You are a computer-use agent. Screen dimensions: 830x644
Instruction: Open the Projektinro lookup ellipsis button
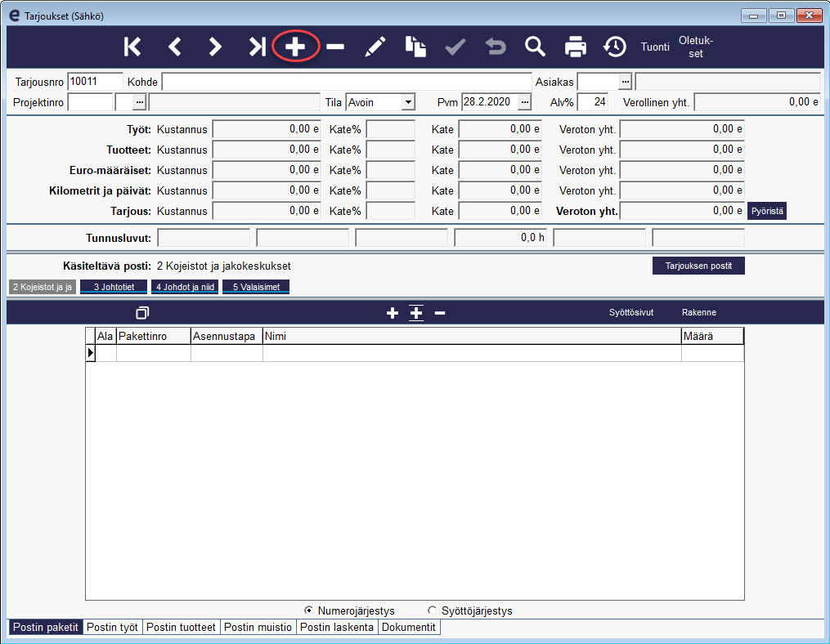tap(139, 102)
